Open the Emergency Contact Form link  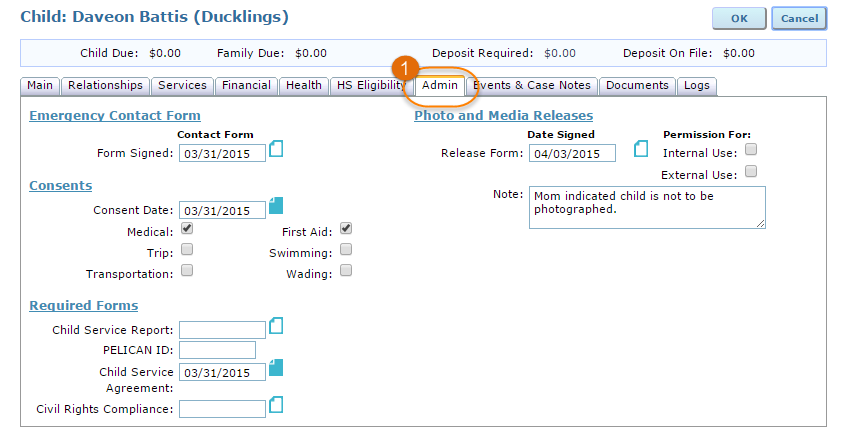pos(115,116)
